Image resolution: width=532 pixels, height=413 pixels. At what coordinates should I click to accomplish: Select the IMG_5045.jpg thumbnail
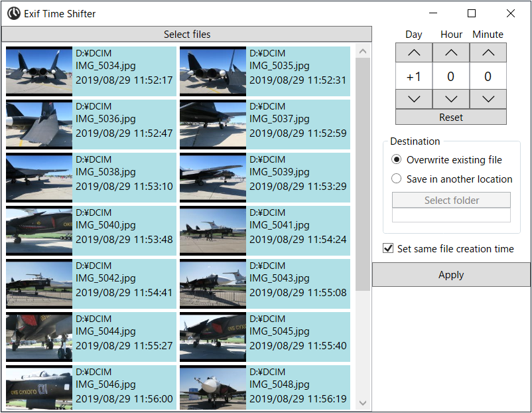[x=213, y=337]
